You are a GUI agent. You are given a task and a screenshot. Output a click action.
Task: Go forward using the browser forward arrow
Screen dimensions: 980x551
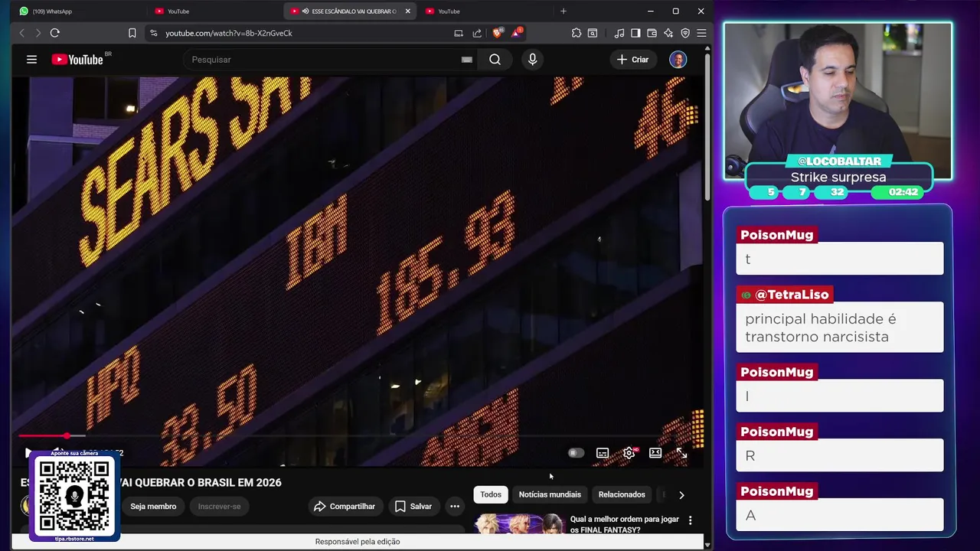coord(38,33)
